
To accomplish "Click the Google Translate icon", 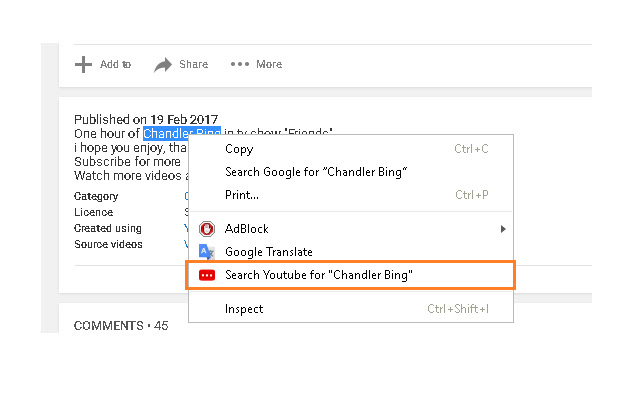I will coord(207,252).
